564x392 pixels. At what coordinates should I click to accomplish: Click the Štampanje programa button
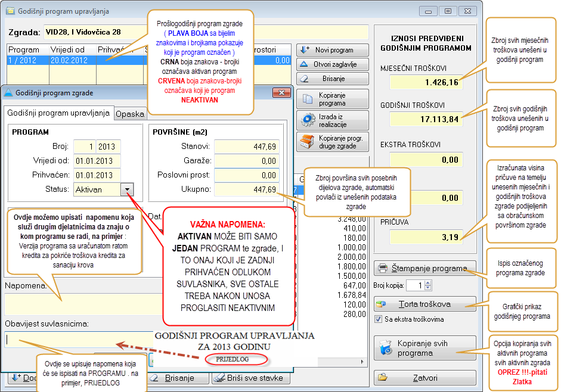(x=425, y=268)
